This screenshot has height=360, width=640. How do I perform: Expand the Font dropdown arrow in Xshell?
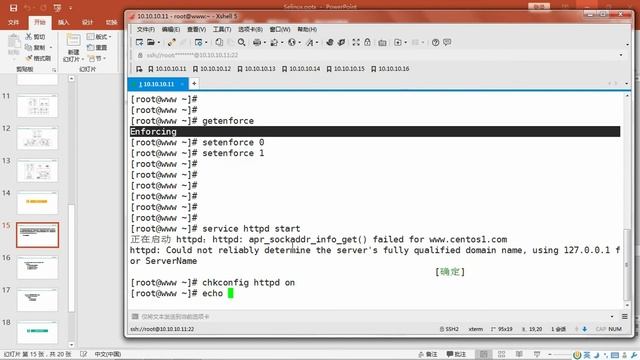click(x=317, y=42)
